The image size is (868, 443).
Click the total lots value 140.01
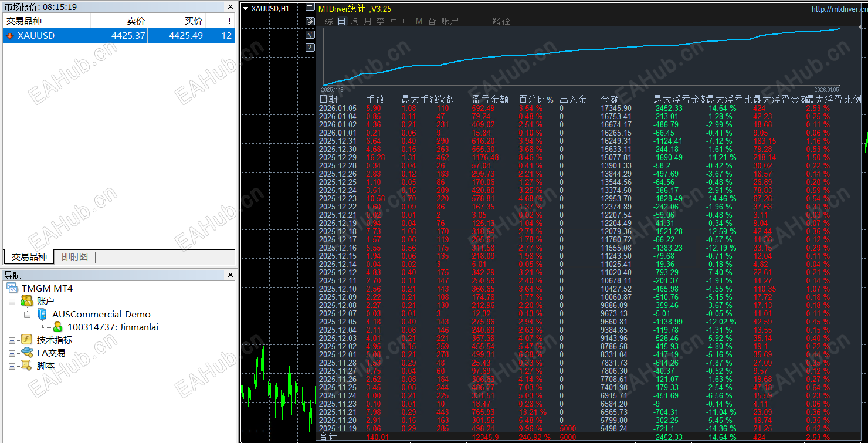click(378, 437)
